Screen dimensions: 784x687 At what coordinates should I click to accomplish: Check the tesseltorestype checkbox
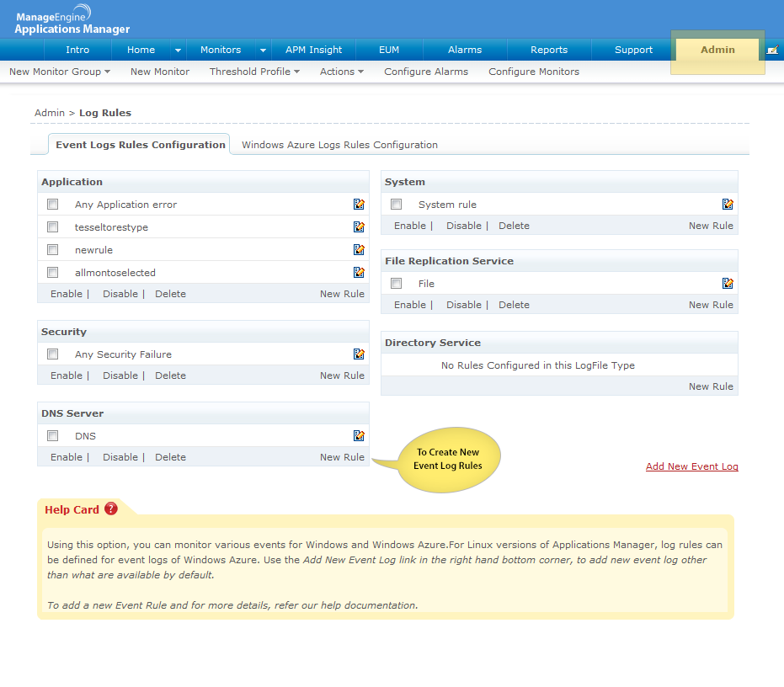pyautogui.click(x=52, y=227)
